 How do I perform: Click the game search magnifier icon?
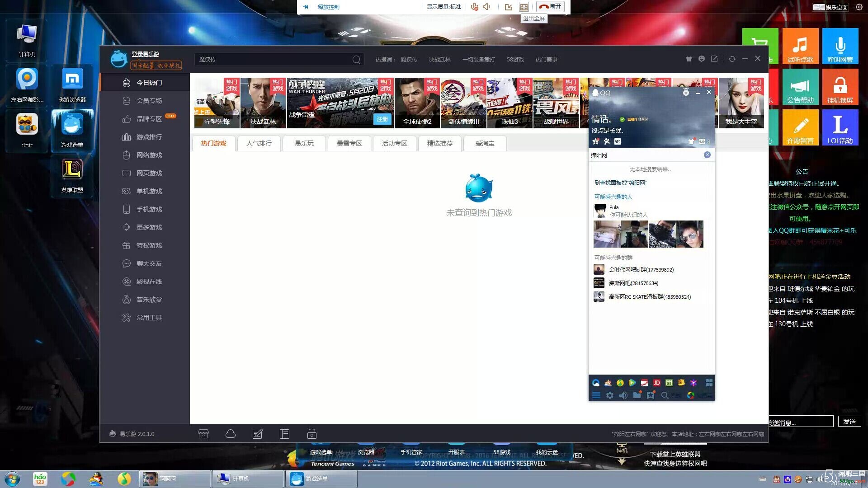356,60
